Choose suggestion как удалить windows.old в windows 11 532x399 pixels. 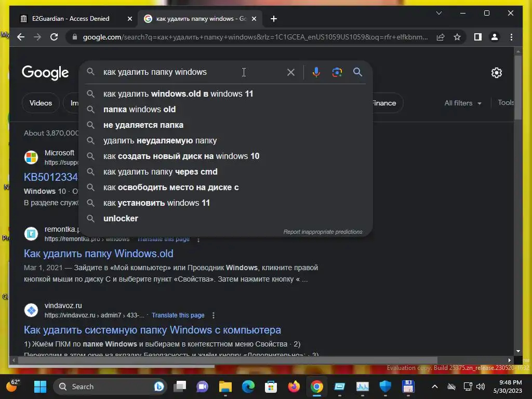(x=225, y=94)
